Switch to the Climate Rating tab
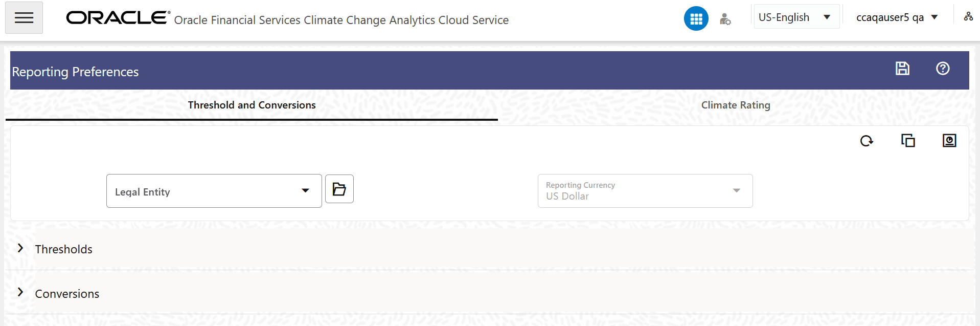The height and width of the screenshot is (326, 980). click(x=735, y=105)
